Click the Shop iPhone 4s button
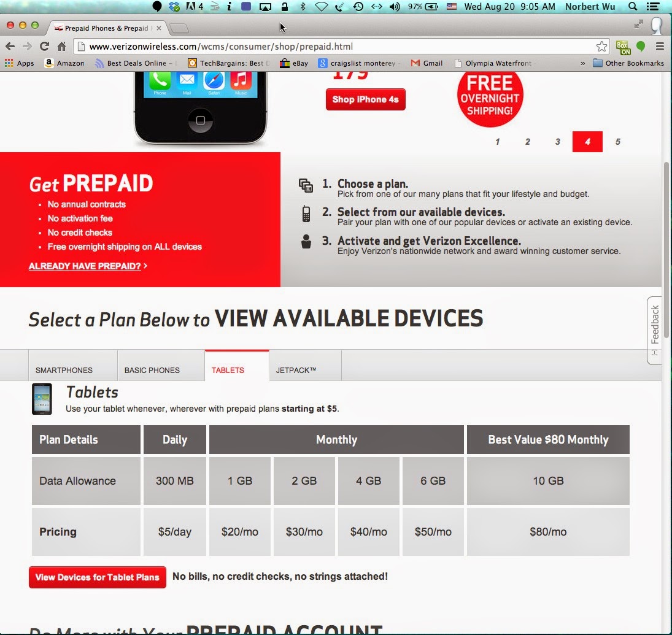This screenshot has width=672, height=635. pyautogui.click(x=366, y=99)
